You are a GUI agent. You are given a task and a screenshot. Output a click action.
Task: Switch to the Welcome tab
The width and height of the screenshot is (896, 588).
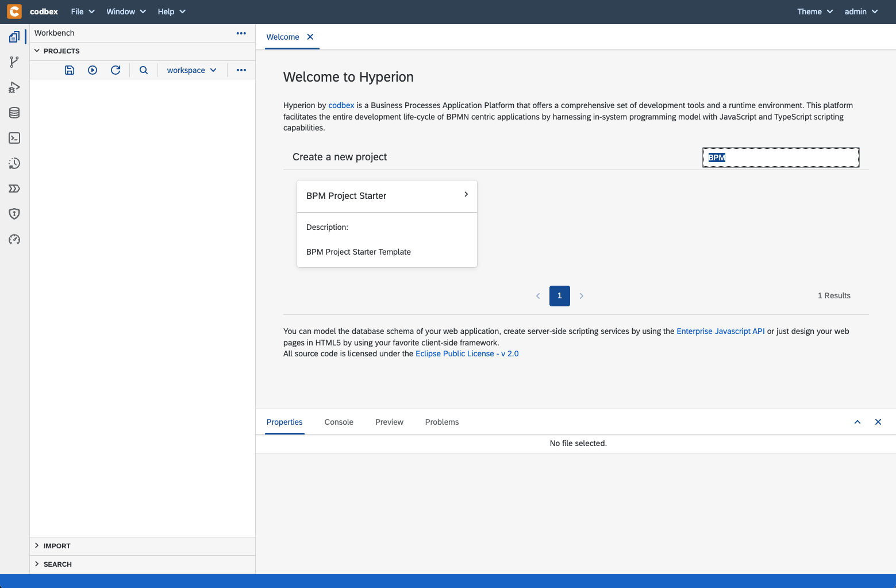pyautogui.click(x=283, y=37)
